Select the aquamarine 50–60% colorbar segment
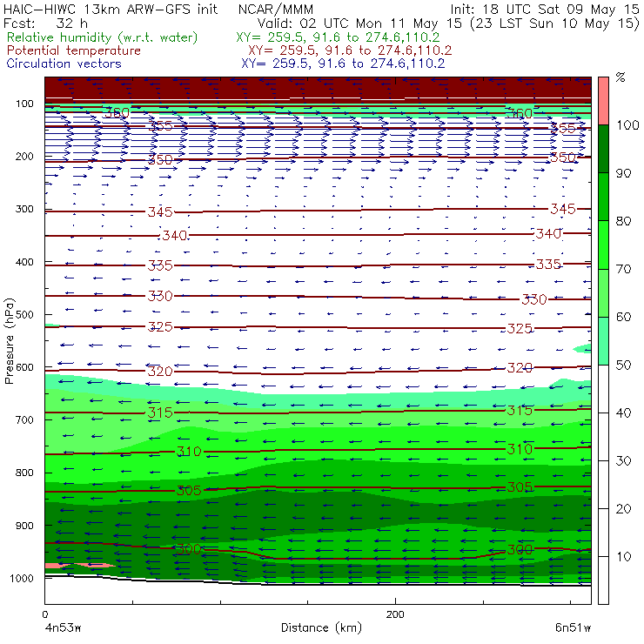 tap(603, 340)
